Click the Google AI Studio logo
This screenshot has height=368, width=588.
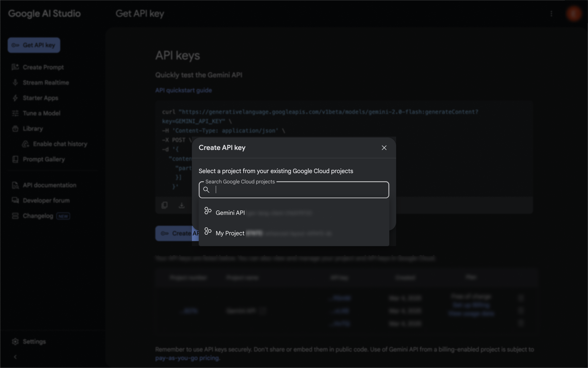click(44, 14)
